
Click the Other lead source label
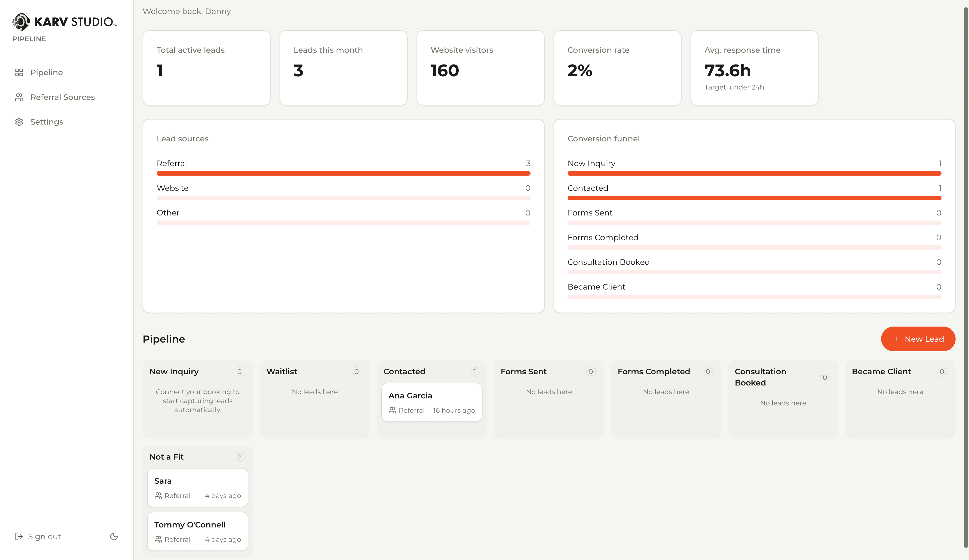pos(168,213)
